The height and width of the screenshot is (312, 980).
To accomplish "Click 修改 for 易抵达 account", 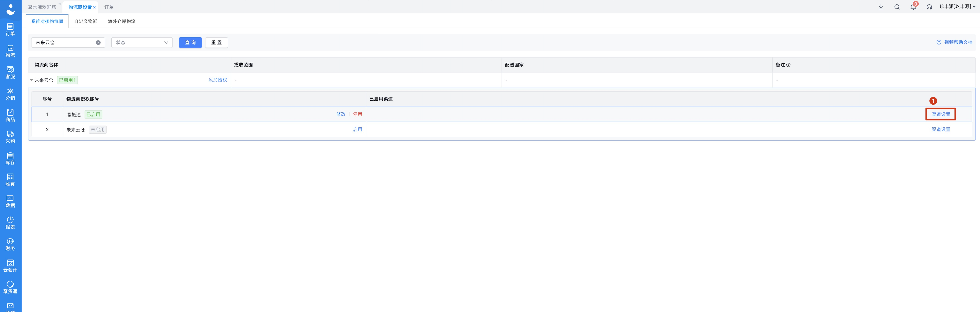I will click(341, 114).
